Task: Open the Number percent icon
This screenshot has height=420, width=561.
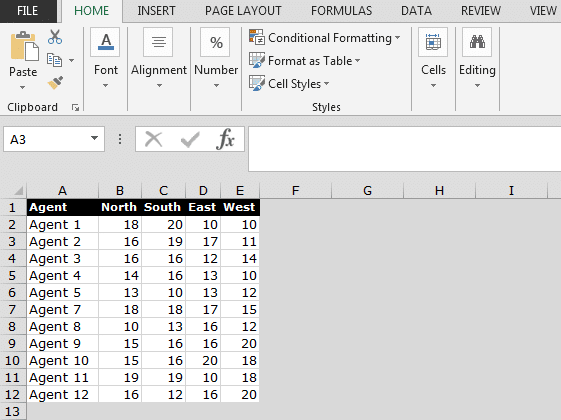Action: click(x=215, y=42)
